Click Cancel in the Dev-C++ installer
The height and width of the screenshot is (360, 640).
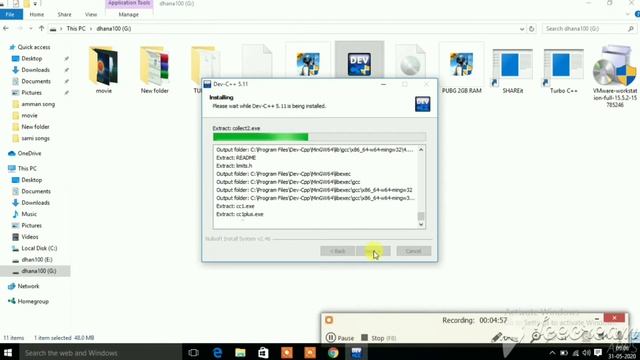coord(413,251)
